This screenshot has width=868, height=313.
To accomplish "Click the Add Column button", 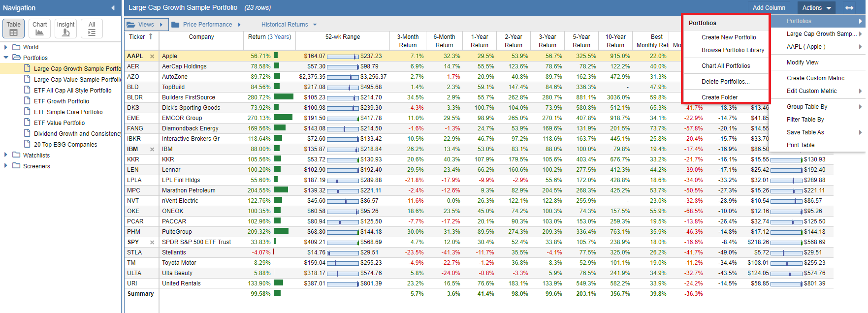I will (769, 8).
